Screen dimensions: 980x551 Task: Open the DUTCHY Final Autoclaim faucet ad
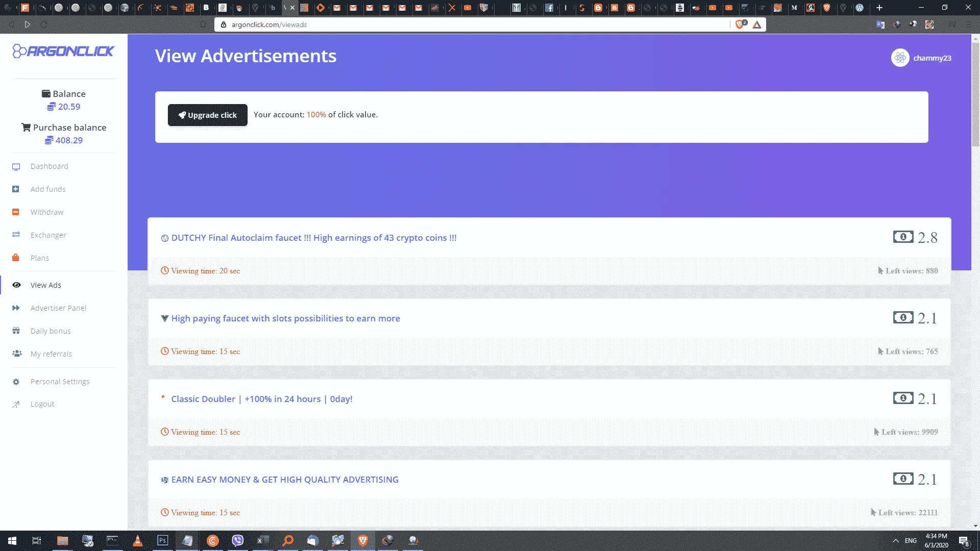coord(314,238)
